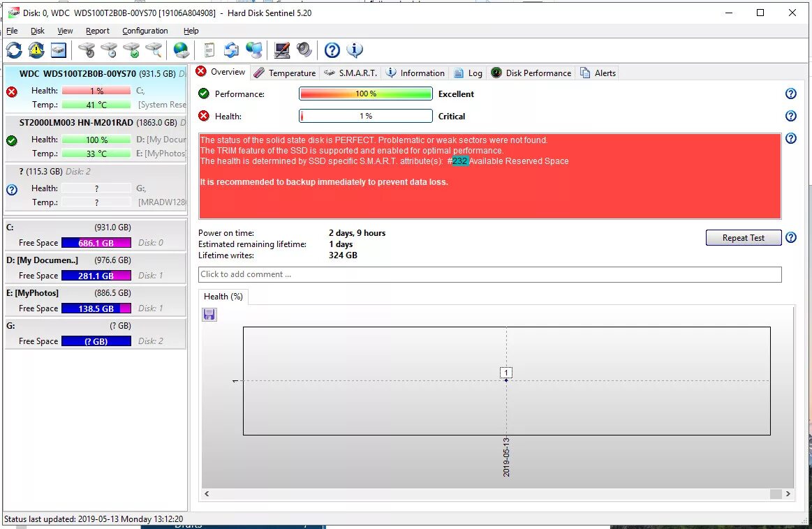Click the 'Click to add comment' field
This screenshot has width=812, height=529.
489,274
